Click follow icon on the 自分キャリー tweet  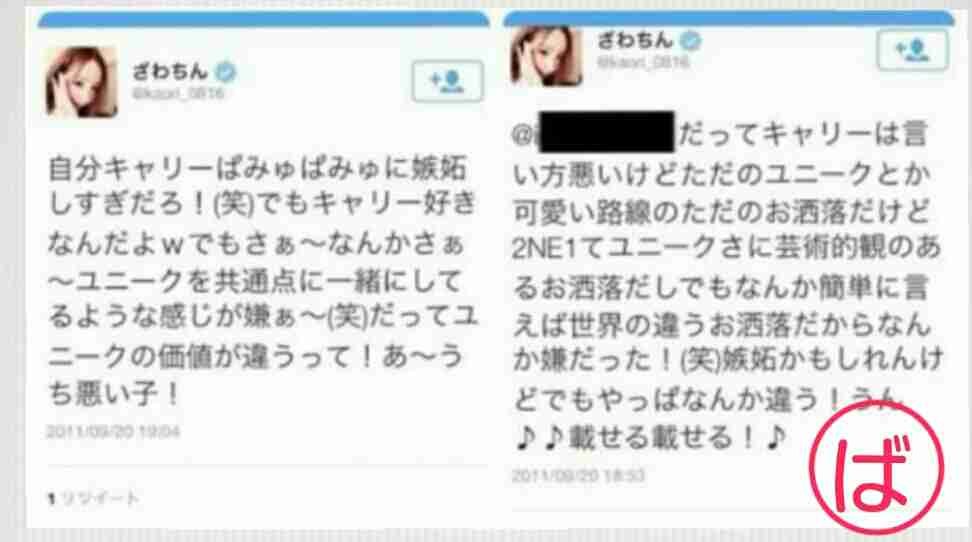(x=447, y=81)
